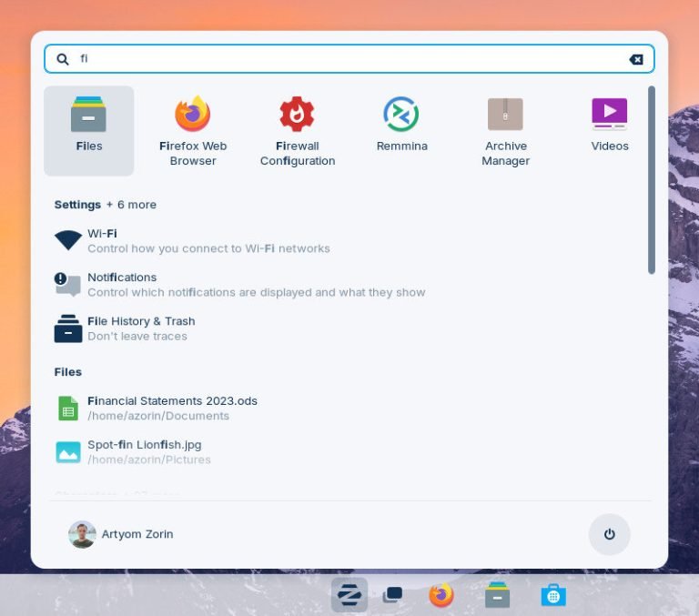Launch the Remmina app
This screenshot has width=699, height=616.
point(401,131)
